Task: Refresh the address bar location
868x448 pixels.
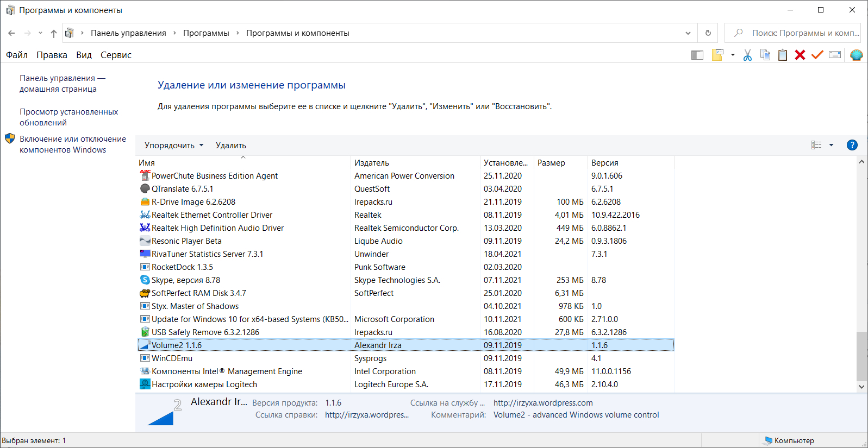Action: point(708,33)
